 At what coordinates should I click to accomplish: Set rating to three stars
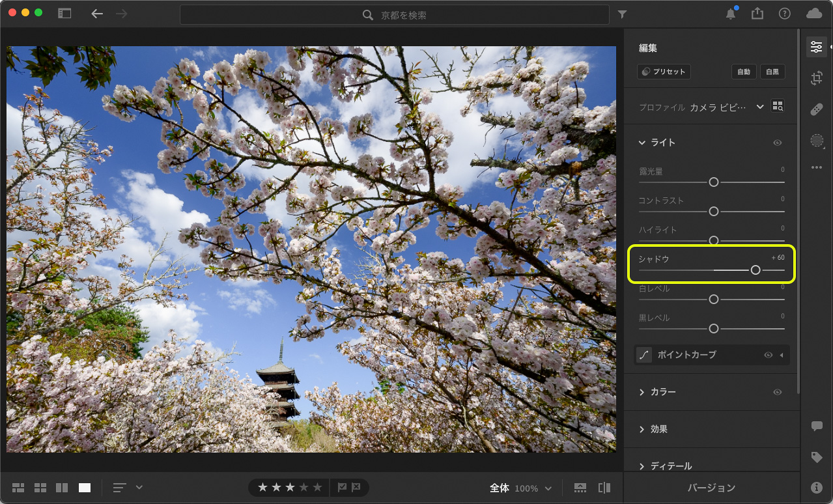point(290,488)
